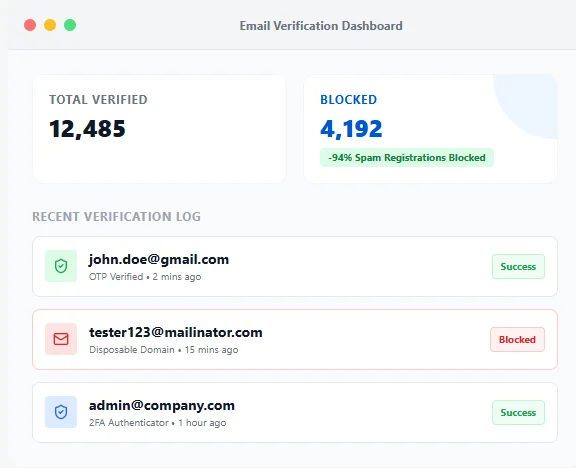Click the blue shield icon beside admin@company.com
The image size is (576, 468).
click(x=61, y=412)
